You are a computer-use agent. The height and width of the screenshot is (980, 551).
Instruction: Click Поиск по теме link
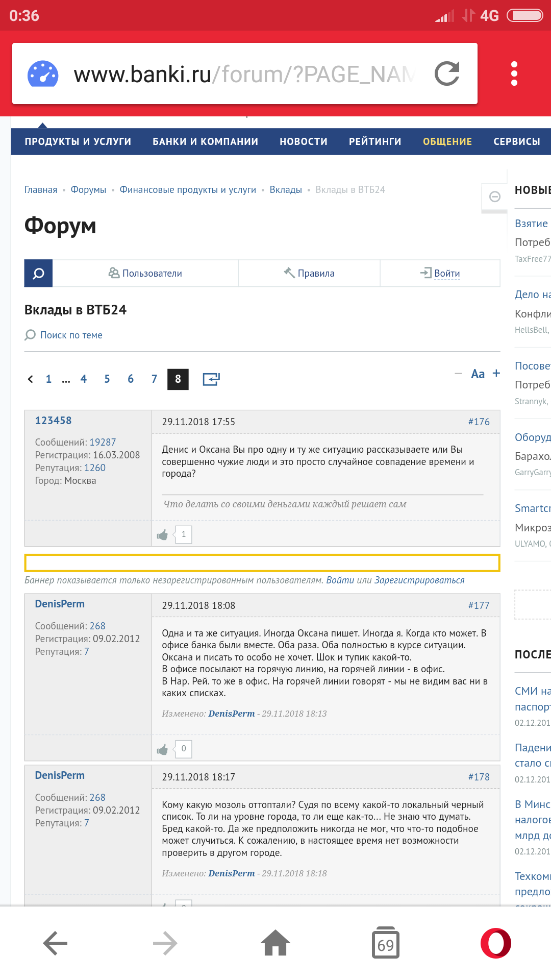click(x=71, y=335)
